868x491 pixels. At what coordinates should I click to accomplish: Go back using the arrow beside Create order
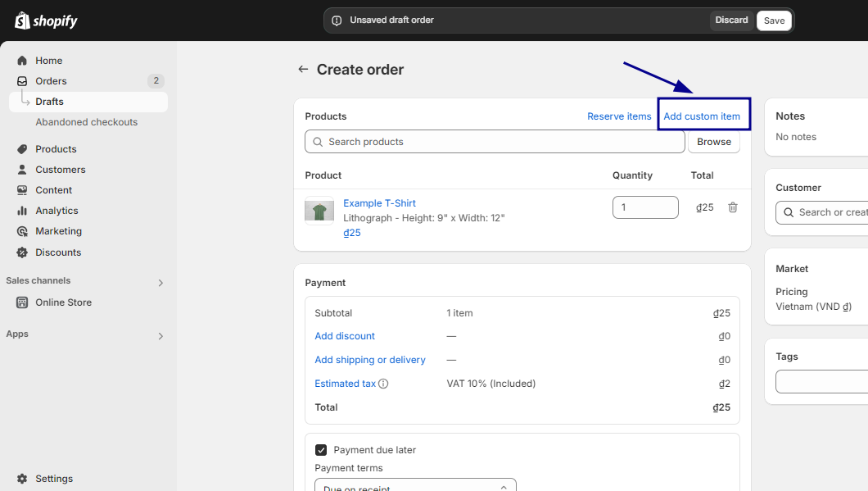point(303,70)
